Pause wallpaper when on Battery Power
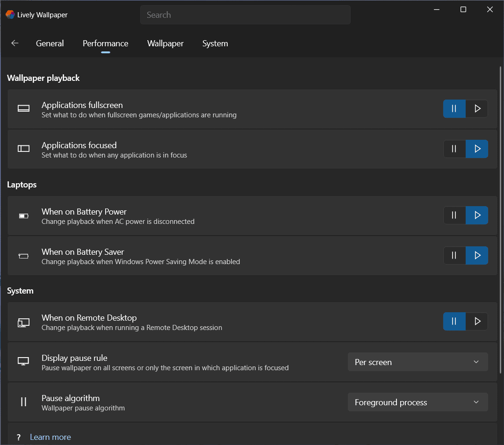Viewport: 504px width, 445px height. (x=454, y=215)
